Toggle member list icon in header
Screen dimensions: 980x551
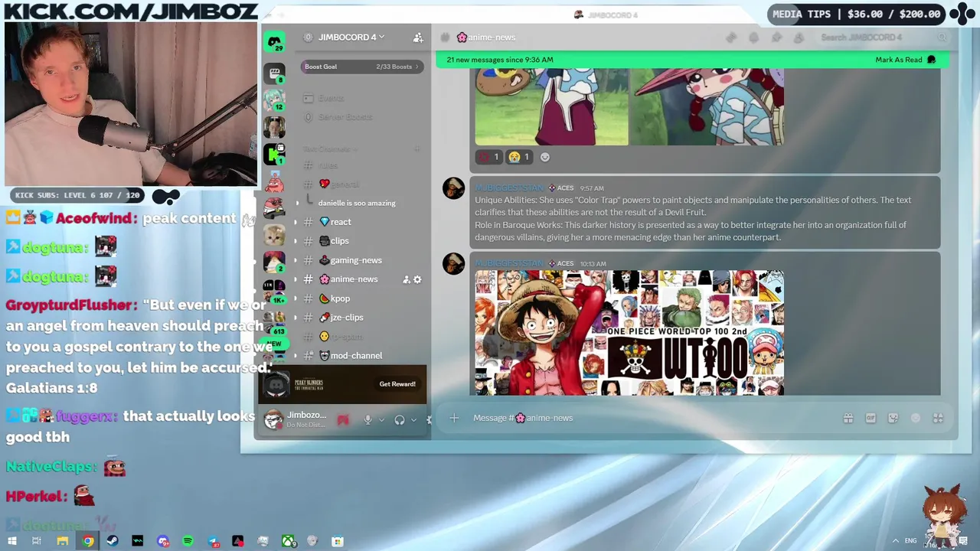(x=799, y=37)
